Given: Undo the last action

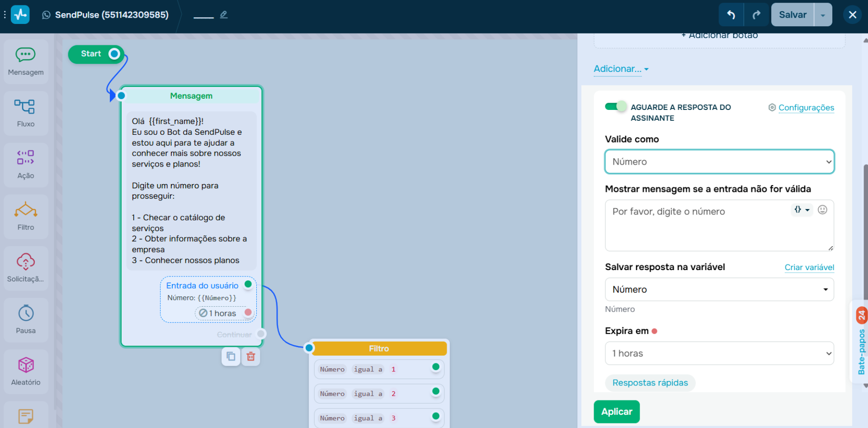Looking at the screenshot, I should click(731, 14).
